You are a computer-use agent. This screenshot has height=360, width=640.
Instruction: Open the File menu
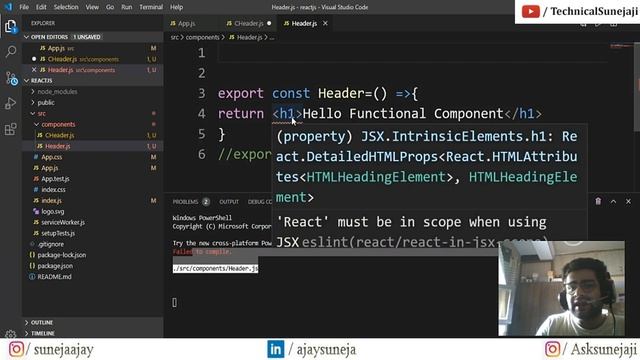pyautogui.click(x=24, y=7)
